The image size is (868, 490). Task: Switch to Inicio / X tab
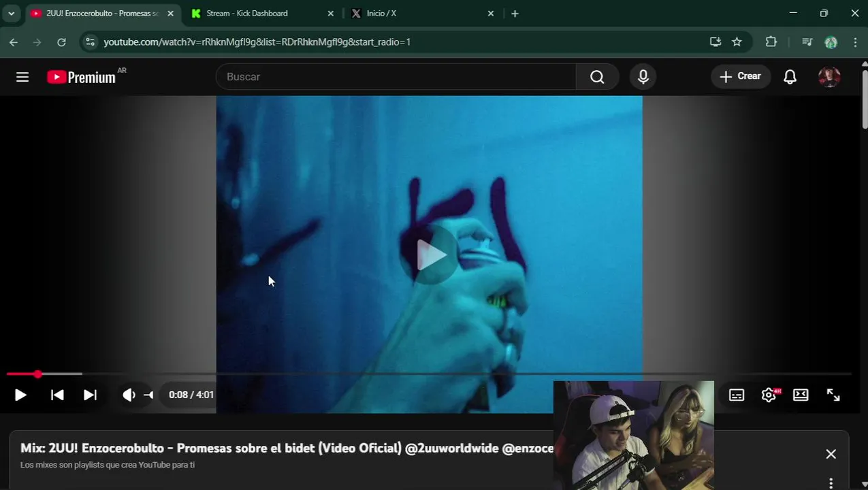coord(423,14)
